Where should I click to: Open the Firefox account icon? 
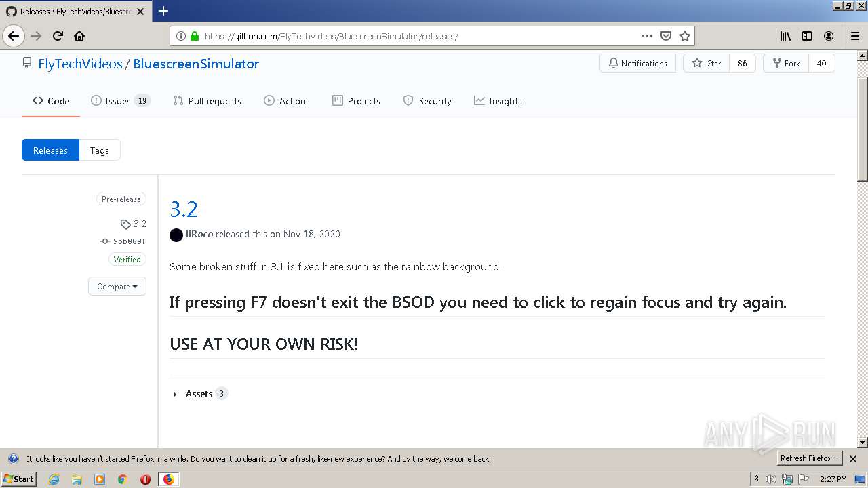pos(829,36)
